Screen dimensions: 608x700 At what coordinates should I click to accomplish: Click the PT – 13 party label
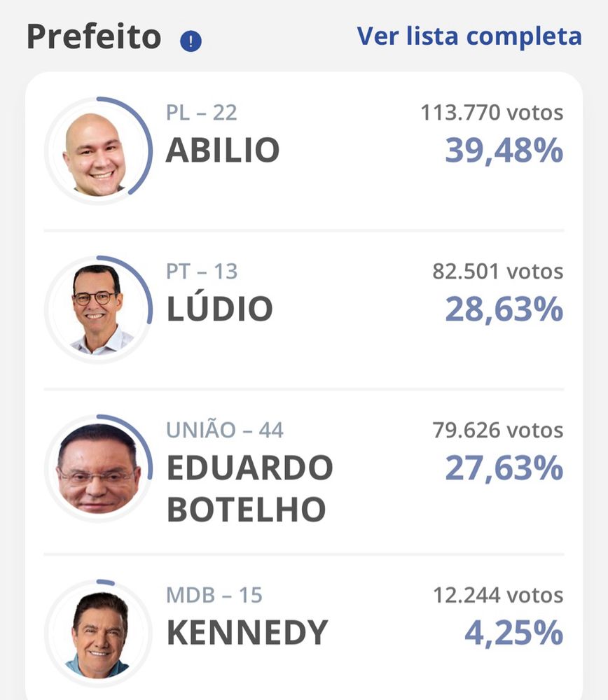tap(202, 272)
